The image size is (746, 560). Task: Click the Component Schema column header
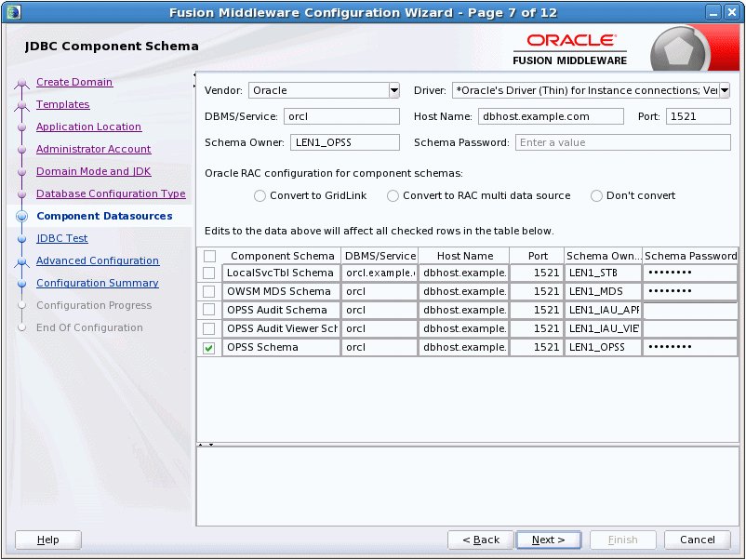coord(282,256)
